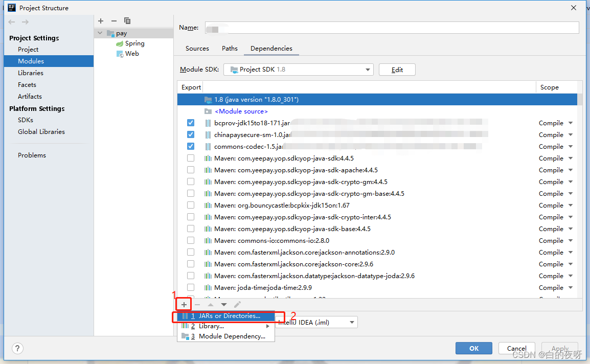Open the Module SDK dropdown
Image resolution: width=590 pixels, height=364 pixels.
tap(299, 70)
